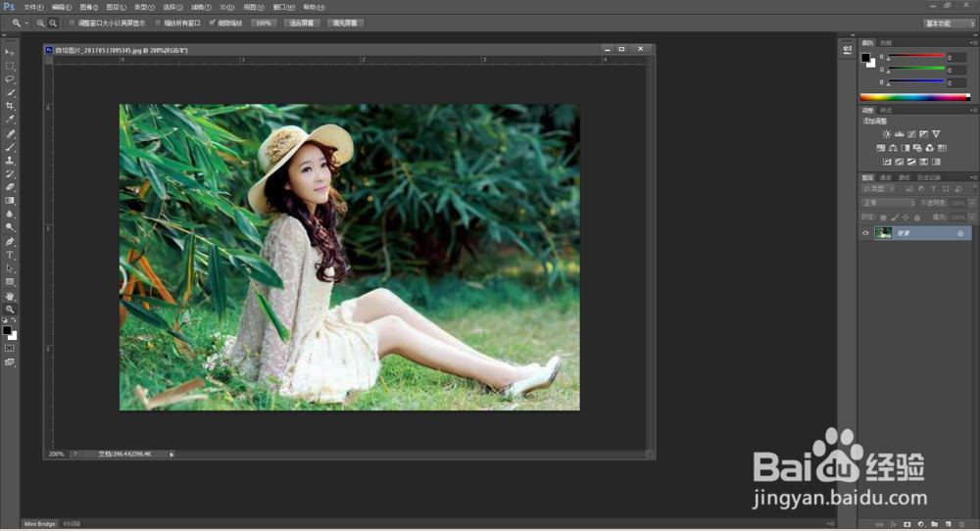Click Zoom In icon in options bar
Viewport: 980px width, 531px height.
(x=40, y=24)
